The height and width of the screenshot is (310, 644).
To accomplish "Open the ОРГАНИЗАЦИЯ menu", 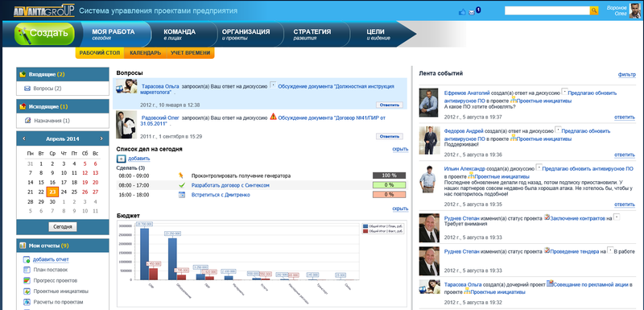I will click(246, 34).
